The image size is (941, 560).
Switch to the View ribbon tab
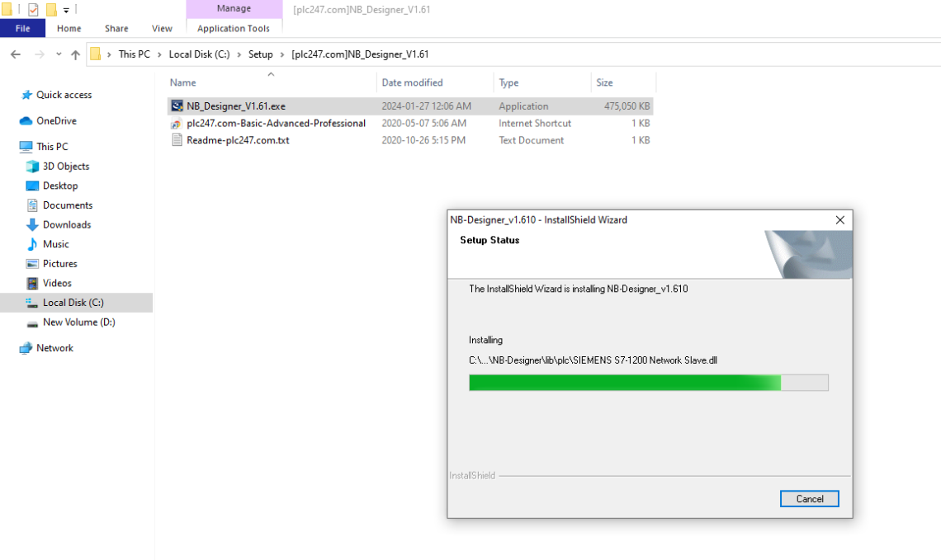coord(162,28)
